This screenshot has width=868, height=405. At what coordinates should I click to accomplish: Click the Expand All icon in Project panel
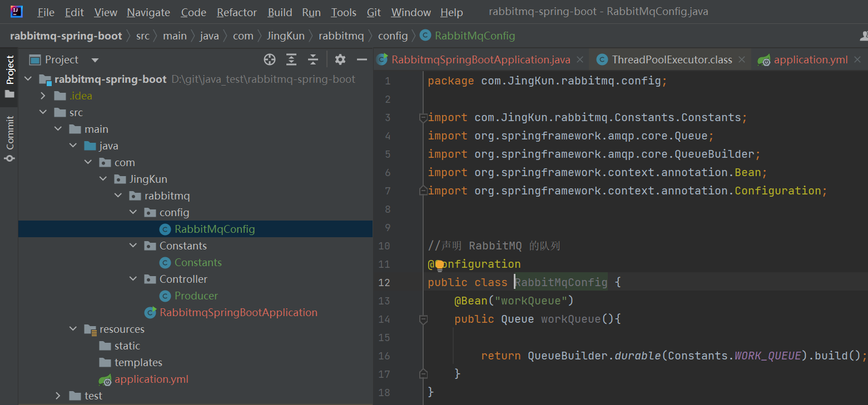291,59
